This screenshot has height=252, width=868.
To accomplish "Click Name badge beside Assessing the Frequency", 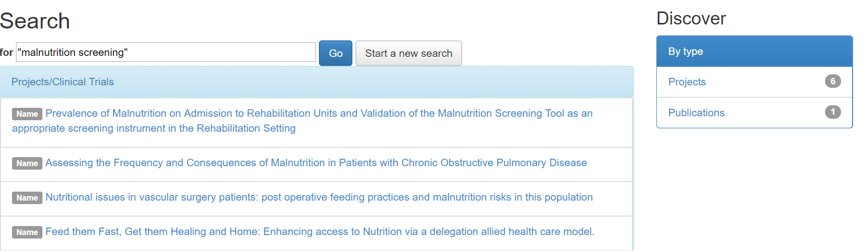I will [27, 163].
